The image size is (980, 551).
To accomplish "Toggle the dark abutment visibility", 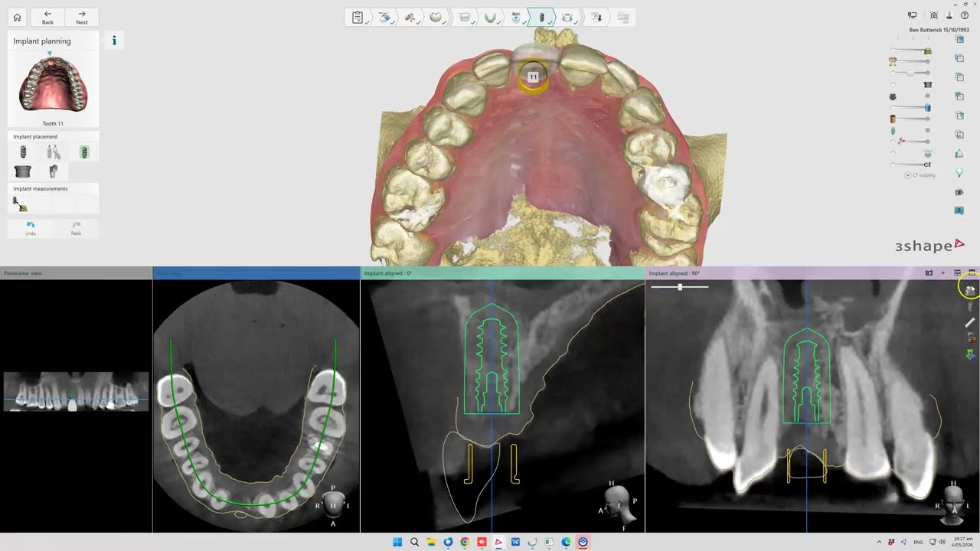I will coord(892,96).
